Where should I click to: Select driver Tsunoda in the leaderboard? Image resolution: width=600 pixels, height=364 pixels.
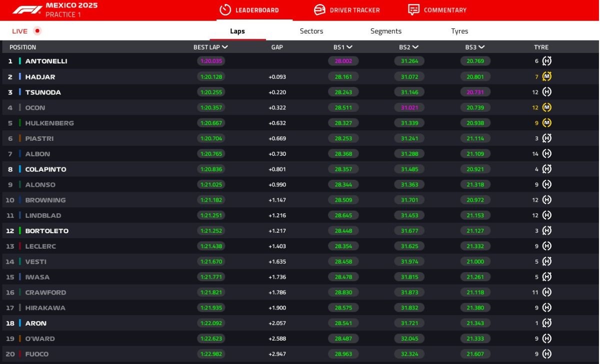point(43,92)
